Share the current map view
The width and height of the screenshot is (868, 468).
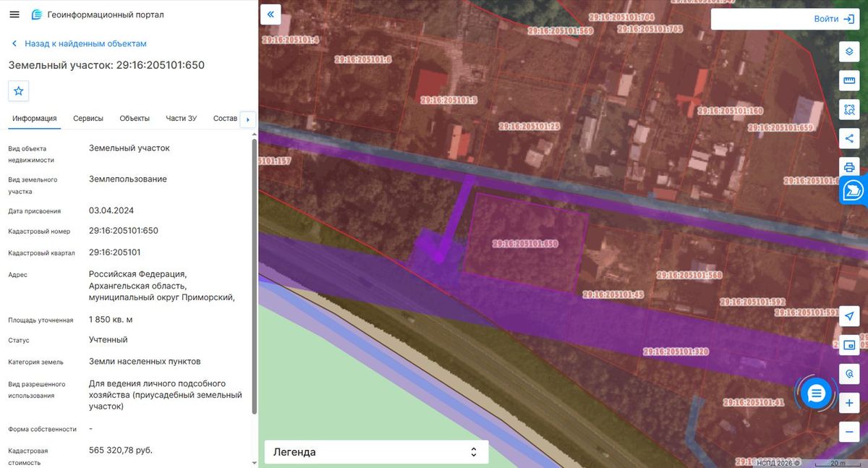pyautogui.click(x=849, y=139)
